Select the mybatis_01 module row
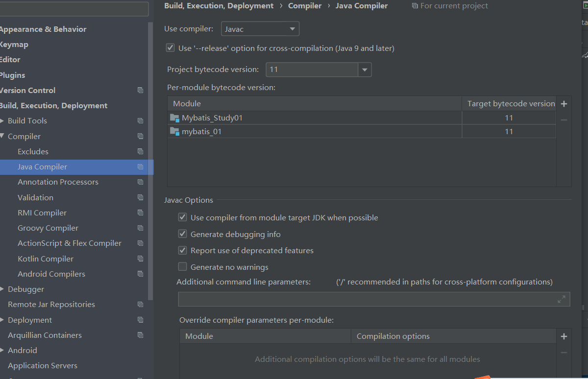 coord(362,131)
